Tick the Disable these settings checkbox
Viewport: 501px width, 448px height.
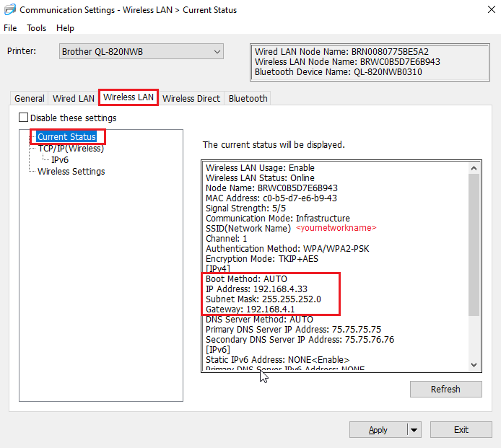pos(23,118)
